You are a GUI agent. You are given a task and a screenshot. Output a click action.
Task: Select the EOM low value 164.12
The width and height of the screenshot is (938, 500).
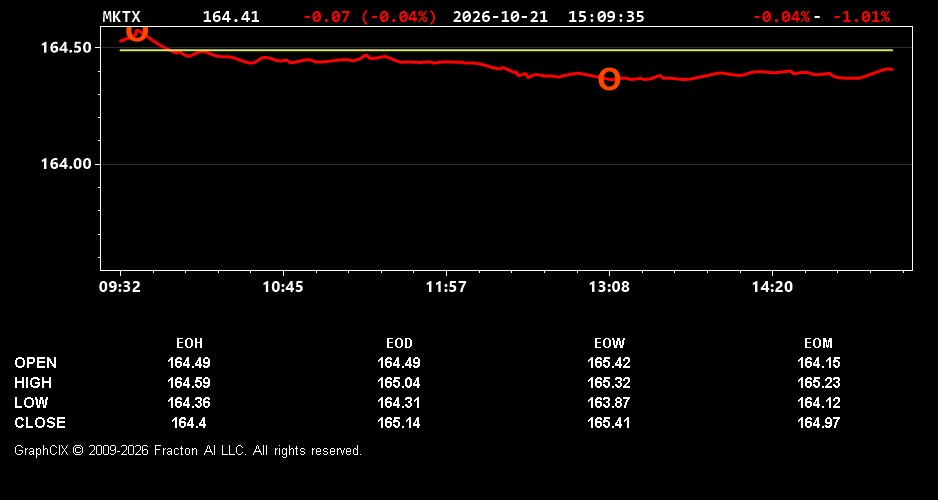(x=818, y=403)
